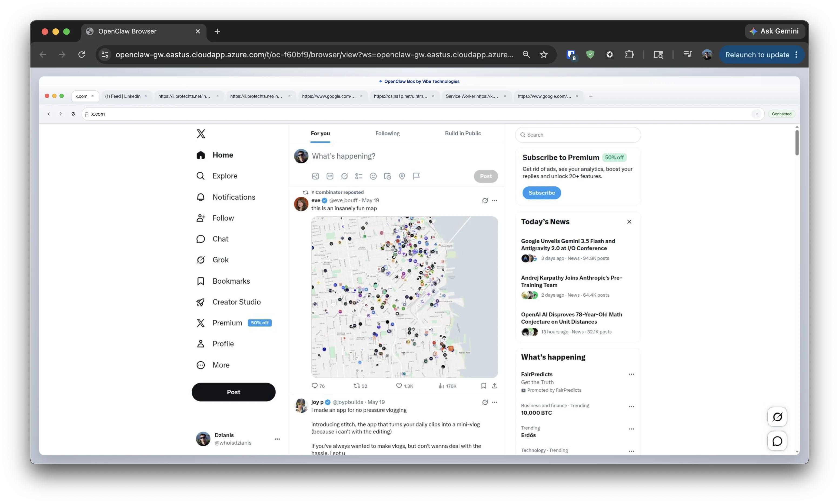The image size is (839, 504).
Task: Open Creator Studio in sidebar
Action: [x=228, y=302]
